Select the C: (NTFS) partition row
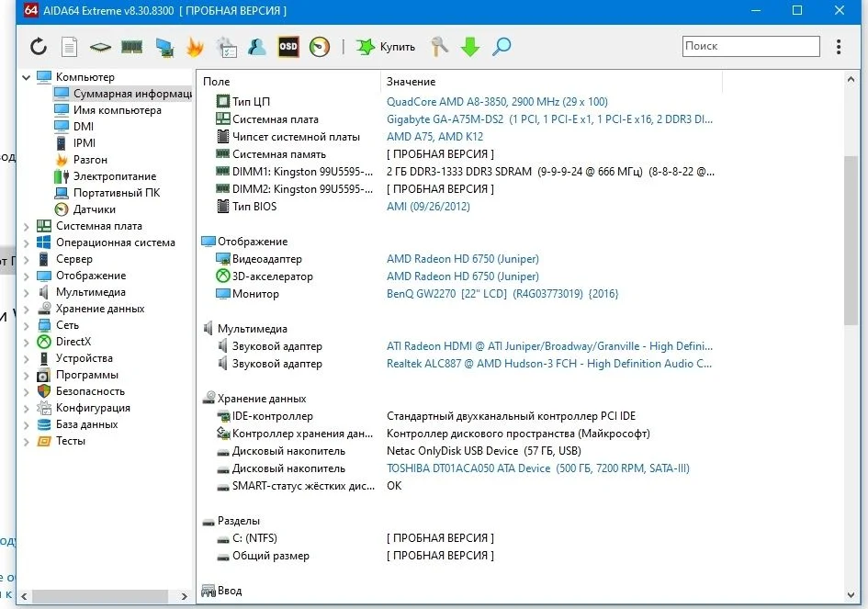 click(355, 538)
